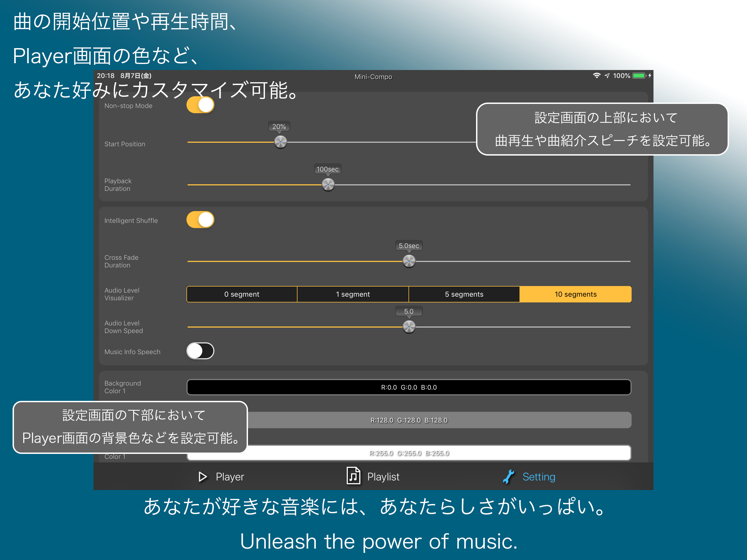This screenshot has width=747, height=560.
Task: Click the Start Position label
Action: point(125,144)
